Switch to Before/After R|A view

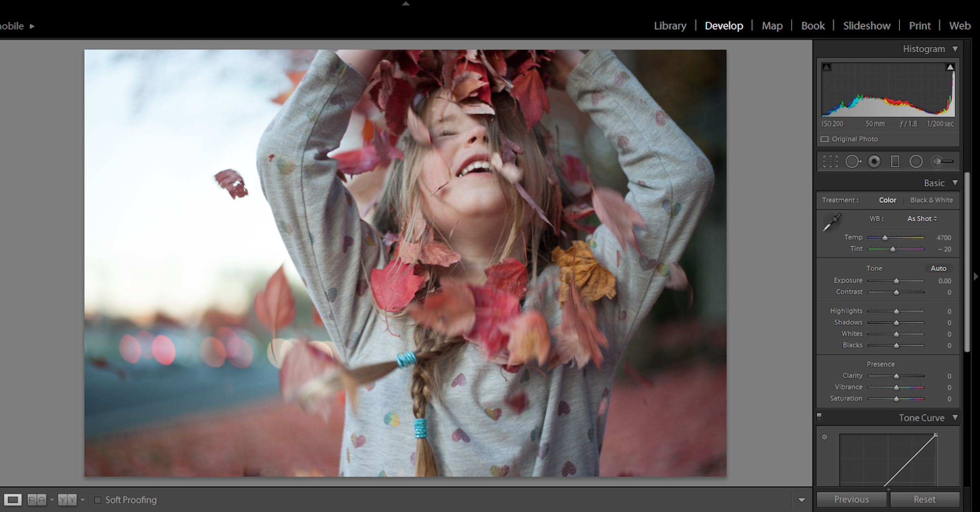tap(36, 499)
